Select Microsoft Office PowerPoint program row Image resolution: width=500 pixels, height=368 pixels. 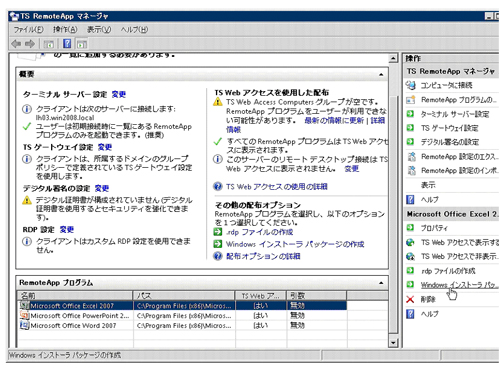click(182, 315)
